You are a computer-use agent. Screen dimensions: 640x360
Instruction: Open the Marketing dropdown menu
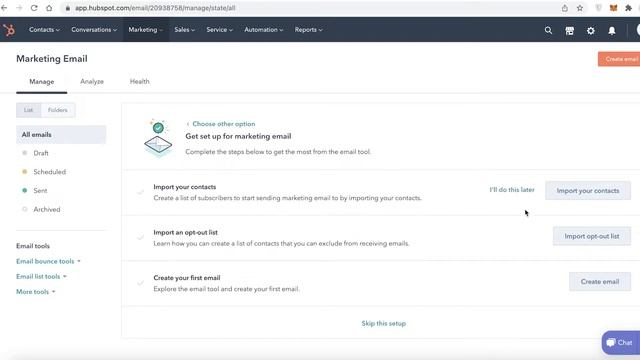tap(145, 30)
